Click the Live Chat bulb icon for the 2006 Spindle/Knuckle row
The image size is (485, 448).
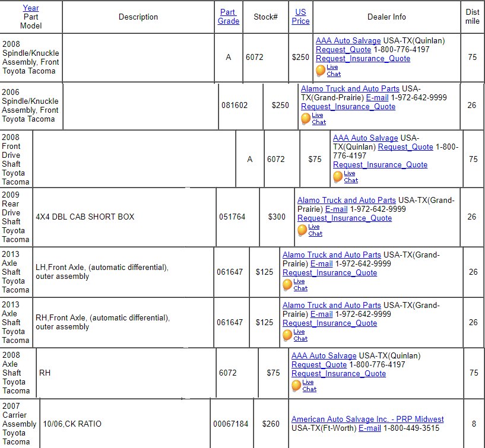click(x=306, y=119)
